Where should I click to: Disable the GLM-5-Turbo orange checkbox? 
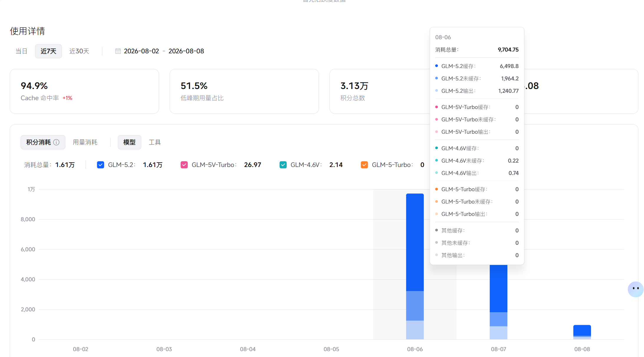pyautogui.click(x=364, y=165)
